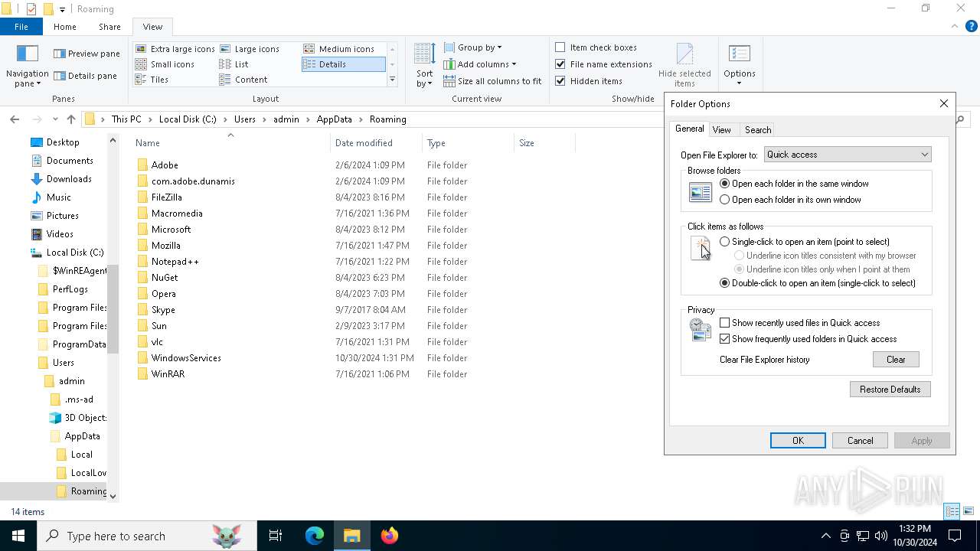Open the Windows Start menu
Image resolution: width=980 pixels, height=551 pixels.
point(18,536)
